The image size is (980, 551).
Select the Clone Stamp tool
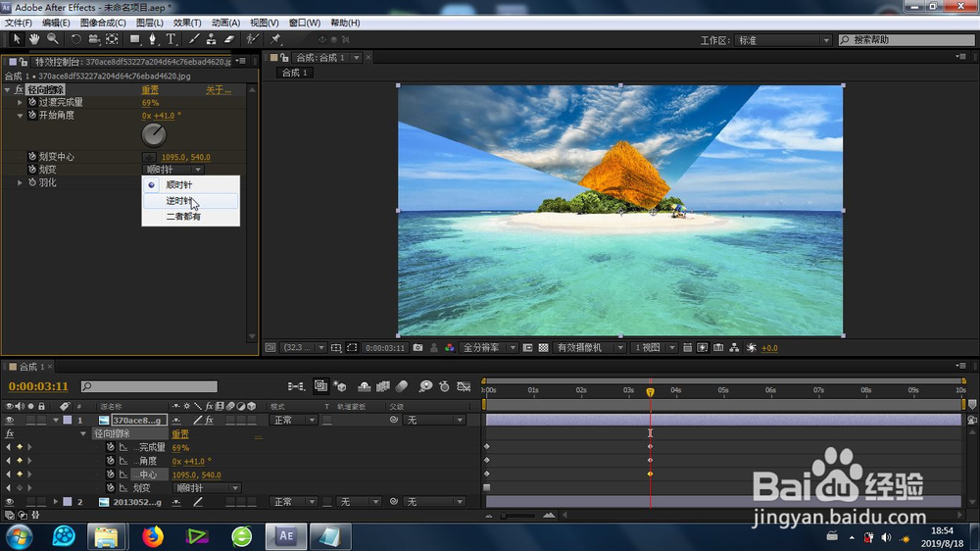[211, 39]
